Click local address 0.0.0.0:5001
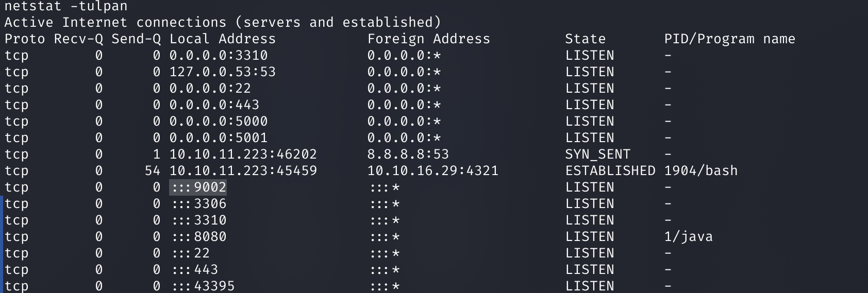This screenshot has width=868, height=293. pos(219,138)
